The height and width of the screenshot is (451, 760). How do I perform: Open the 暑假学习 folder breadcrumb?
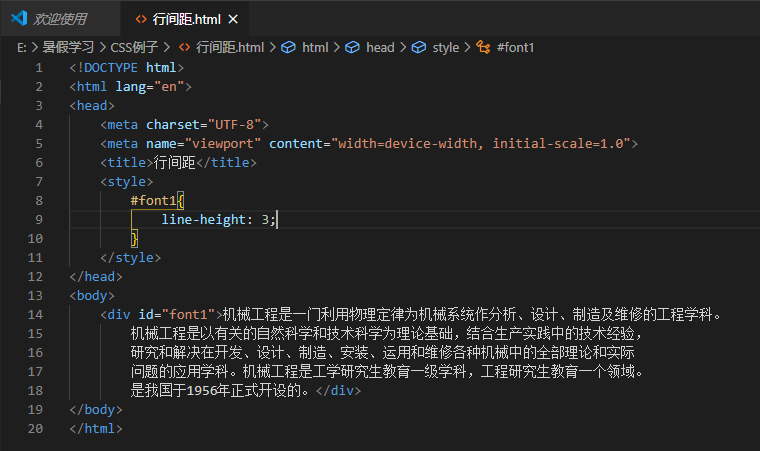click(68, 47)
